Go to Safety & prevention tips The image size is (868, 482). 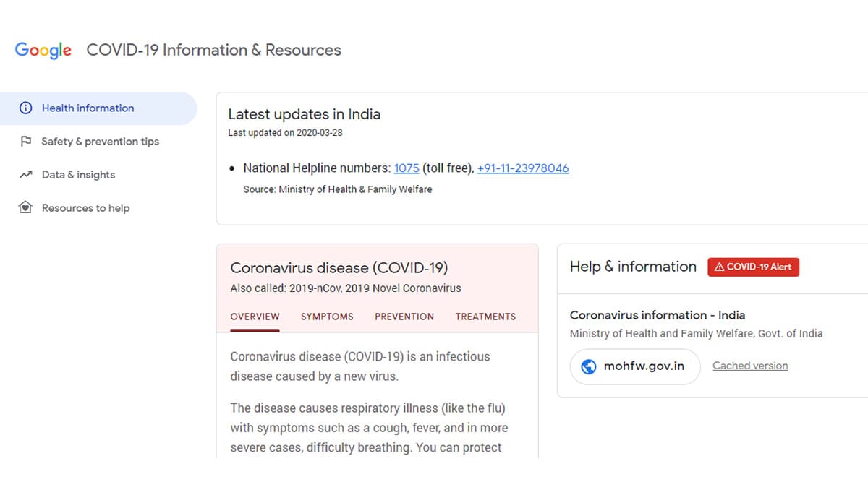click(98, 142)
